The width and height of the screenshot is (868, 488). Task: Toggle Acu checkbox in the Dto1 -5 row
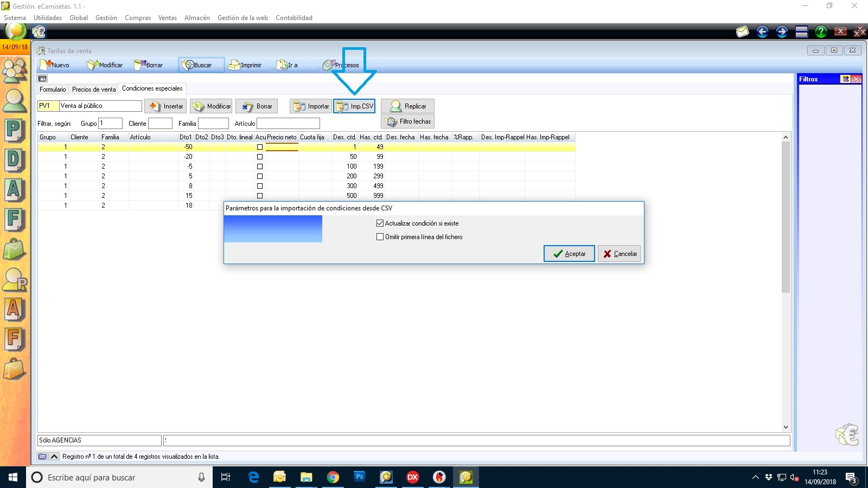260,166
